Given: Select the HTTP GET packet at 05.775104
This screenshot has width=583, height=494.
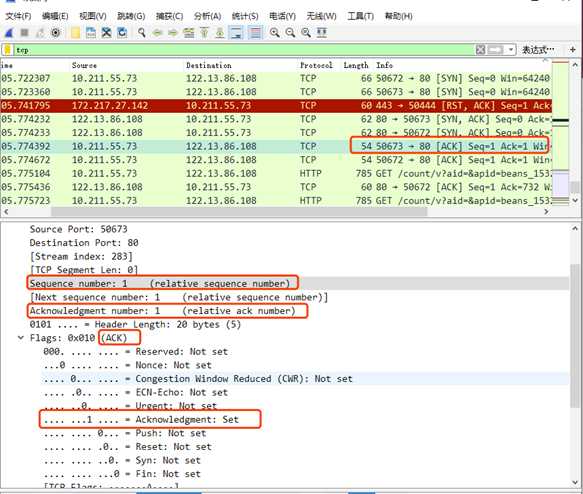Looking at the screenshot, I should 276,174.
